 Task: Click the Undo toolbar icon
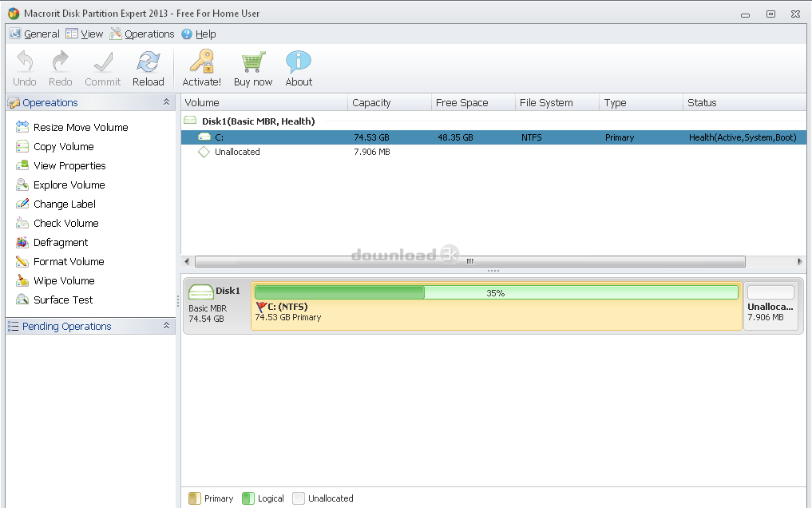tap(24, 62)
